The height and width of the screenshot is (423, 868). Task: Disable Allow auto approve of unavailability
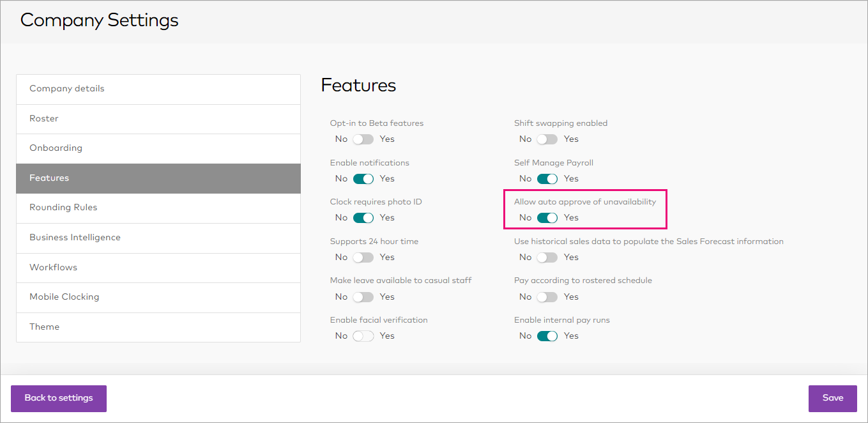tap(547, 218)
